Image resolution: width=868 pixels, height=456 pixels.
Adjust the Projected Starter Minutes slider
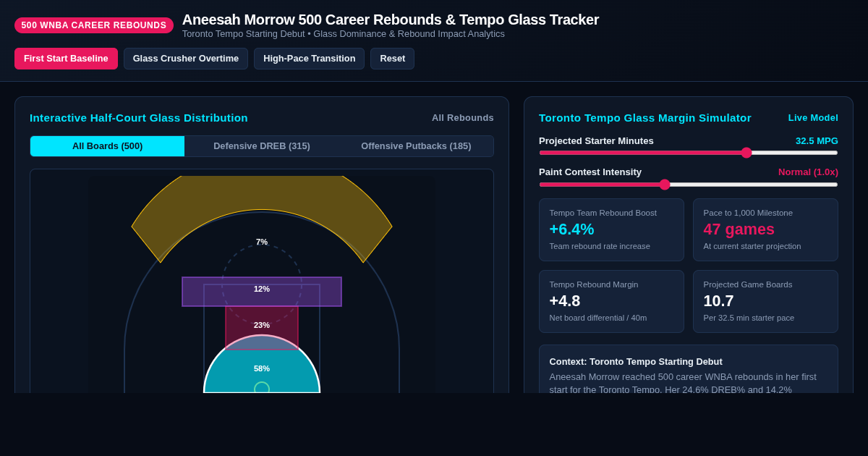[x=689, y=153]
